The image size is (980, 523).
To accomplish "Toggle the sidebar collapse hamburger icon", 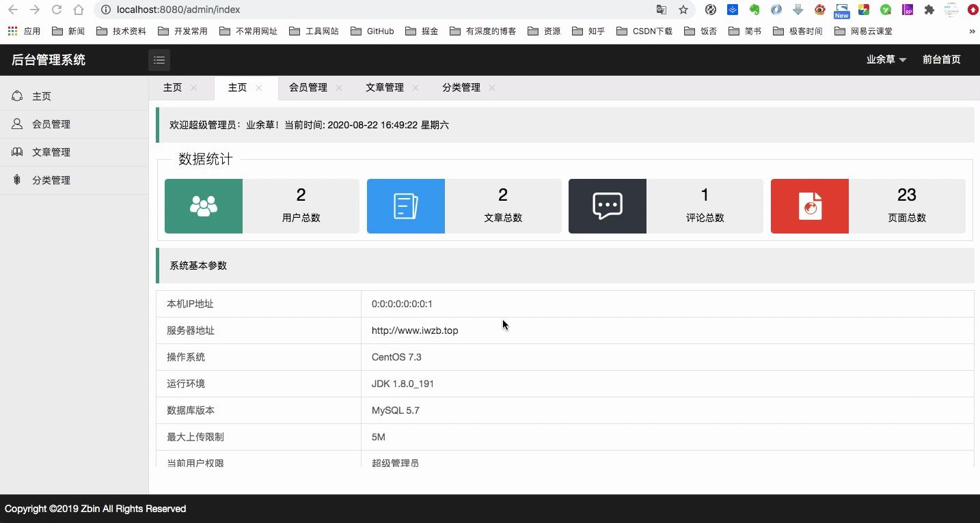I will tap(159, 60).
